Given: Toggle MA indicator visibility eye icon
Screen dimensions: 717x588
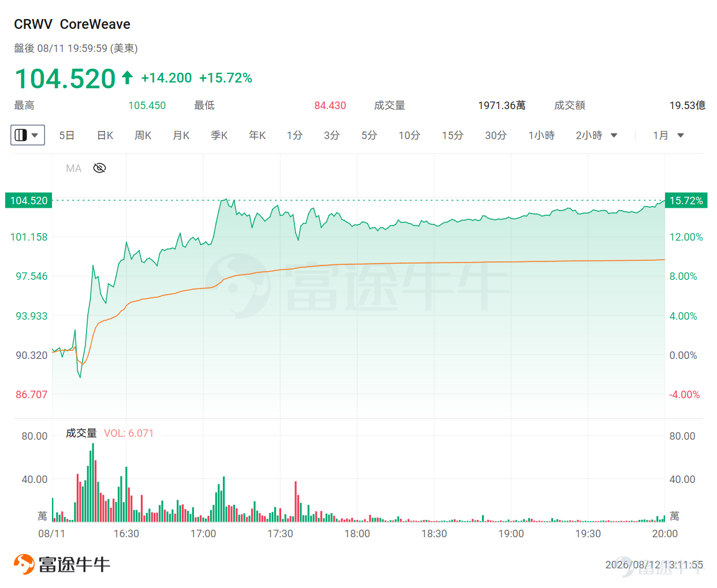Looking at the screenshot, I should pos(99,168).
